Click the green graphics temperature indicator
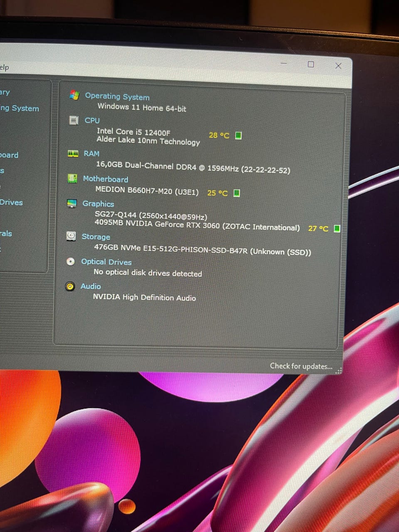Screen dimensions: 399x532 pos(337,228)
